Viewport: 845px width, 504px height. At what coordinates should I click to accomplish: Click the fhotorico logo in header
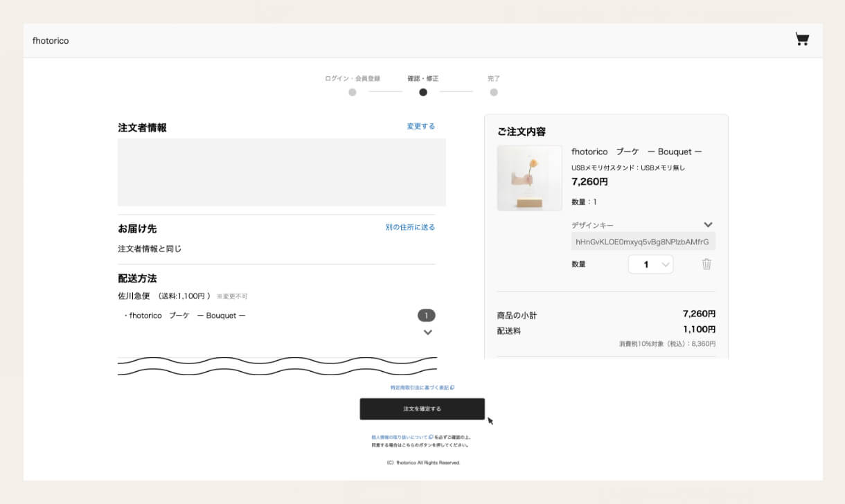point(51,41)
